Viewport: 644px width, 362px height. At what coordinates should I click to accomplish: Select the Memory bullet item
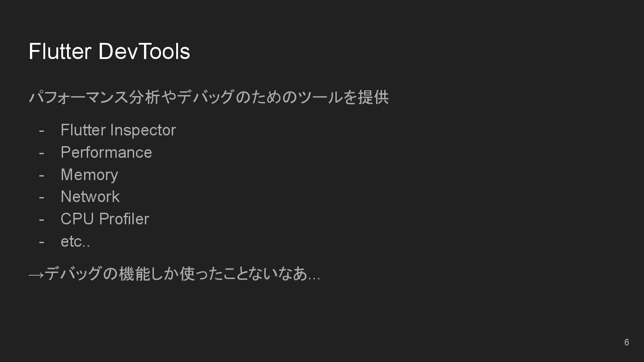[89, 175]
